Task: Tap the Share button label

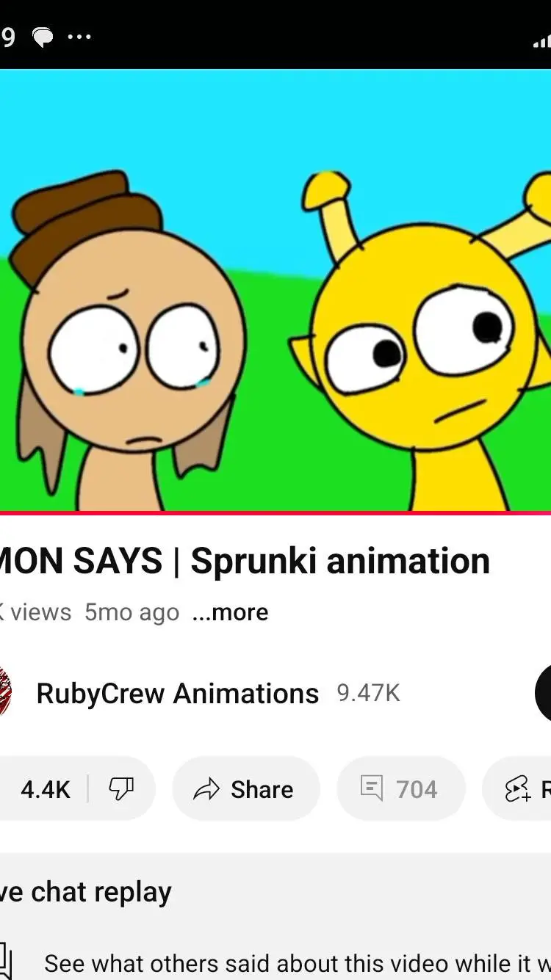Action: coord(262,789)
